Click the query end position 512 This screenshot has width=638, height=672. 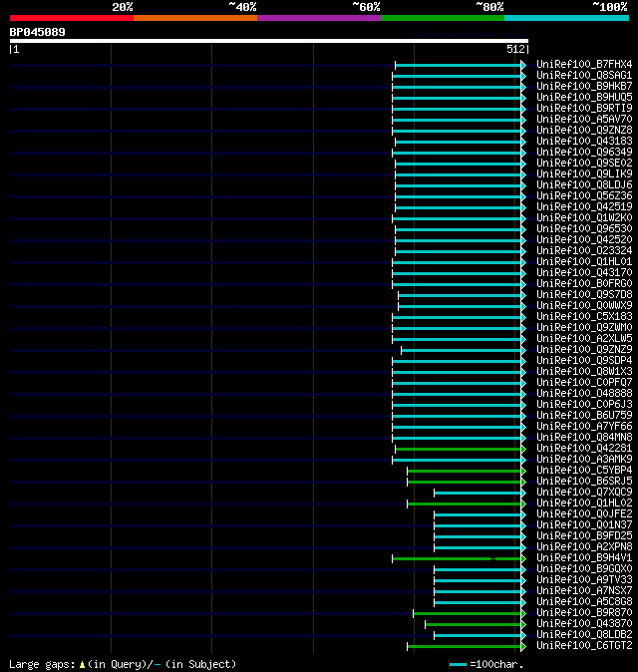tap(515, 49)
